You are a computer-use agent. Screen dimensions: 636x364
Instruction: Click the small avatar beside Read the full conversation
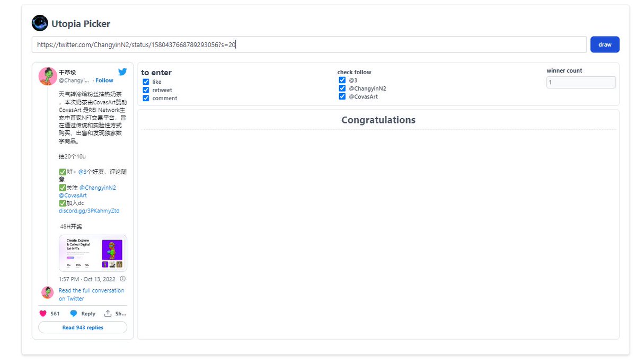(x=48, y=292)
